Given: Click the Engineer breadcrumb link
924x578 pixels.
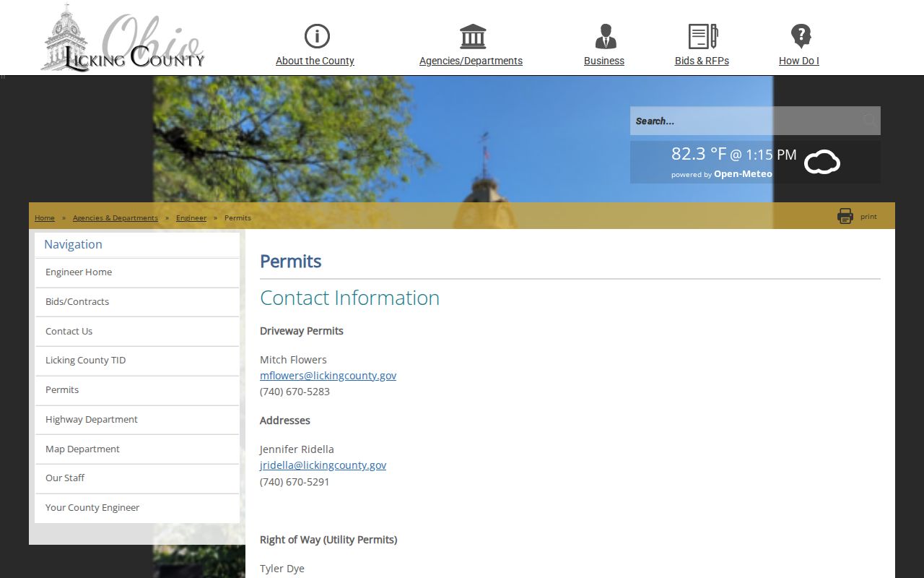Looking at the screenshot, I should (191, 217).
